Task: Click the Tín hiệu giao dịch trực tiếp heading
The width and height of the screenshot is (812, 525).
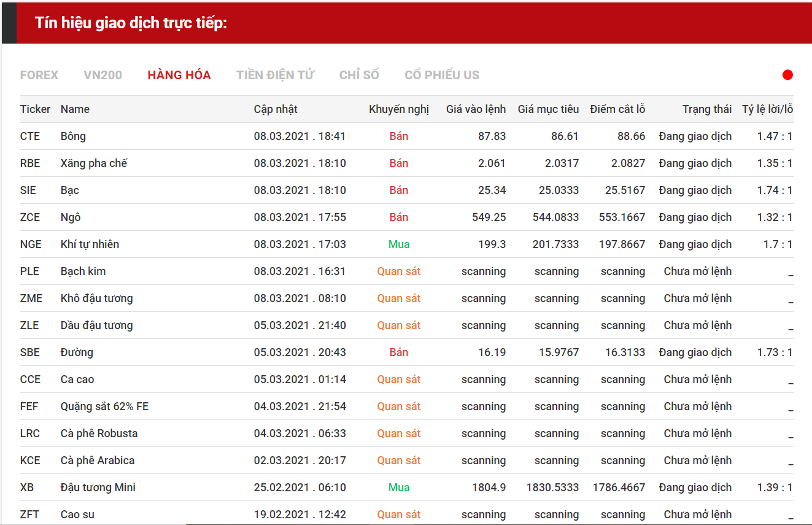Action: click(131, 23)
